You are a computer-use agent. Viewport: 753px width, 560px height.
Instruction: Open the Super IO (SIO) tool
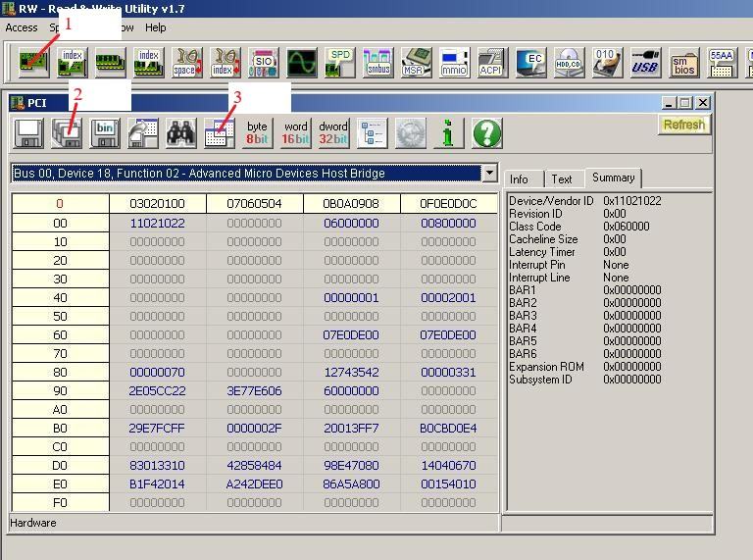(264, 63)
